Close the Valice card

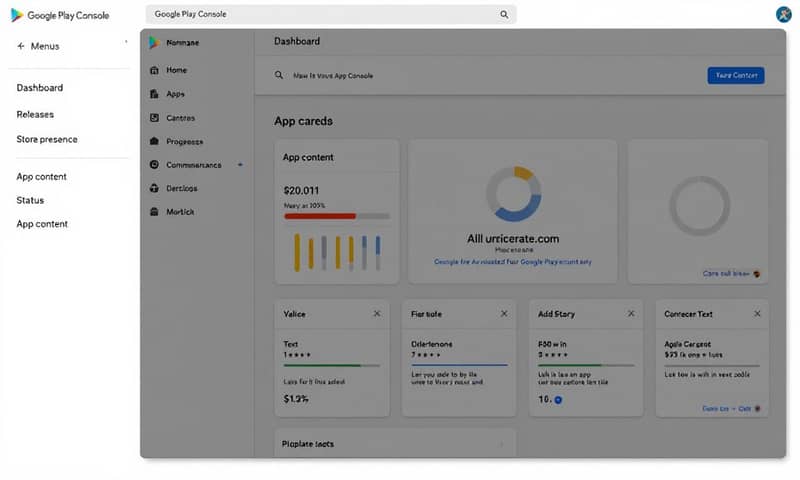pos(377,314)
